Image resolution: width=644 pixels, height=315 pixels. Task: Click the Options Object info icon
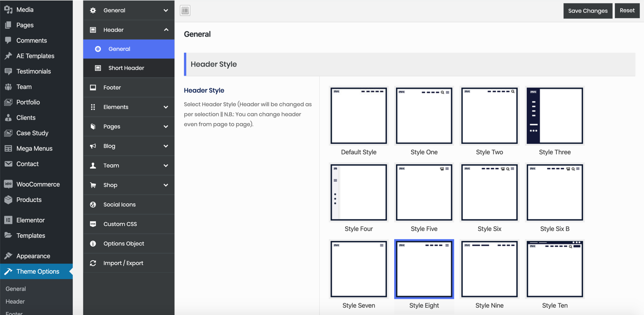tap(93, 244)
